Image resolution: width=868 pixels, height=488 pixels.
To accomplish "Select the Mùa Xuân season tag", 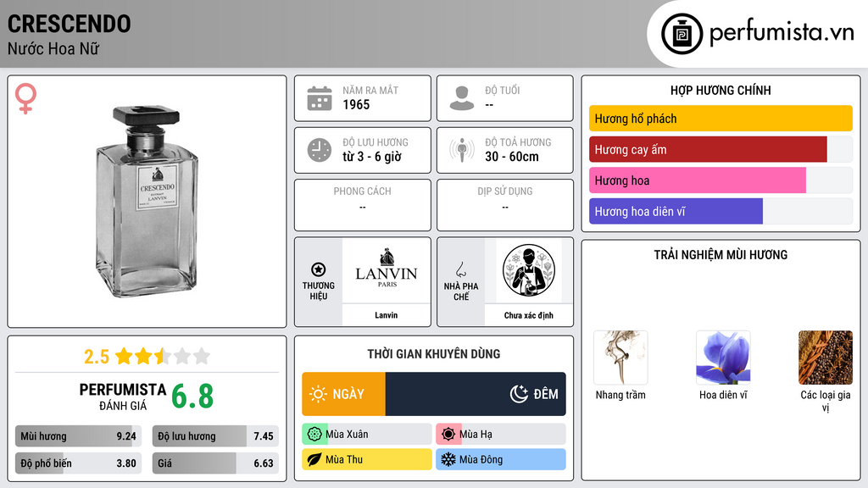I will tap(366, 435).
